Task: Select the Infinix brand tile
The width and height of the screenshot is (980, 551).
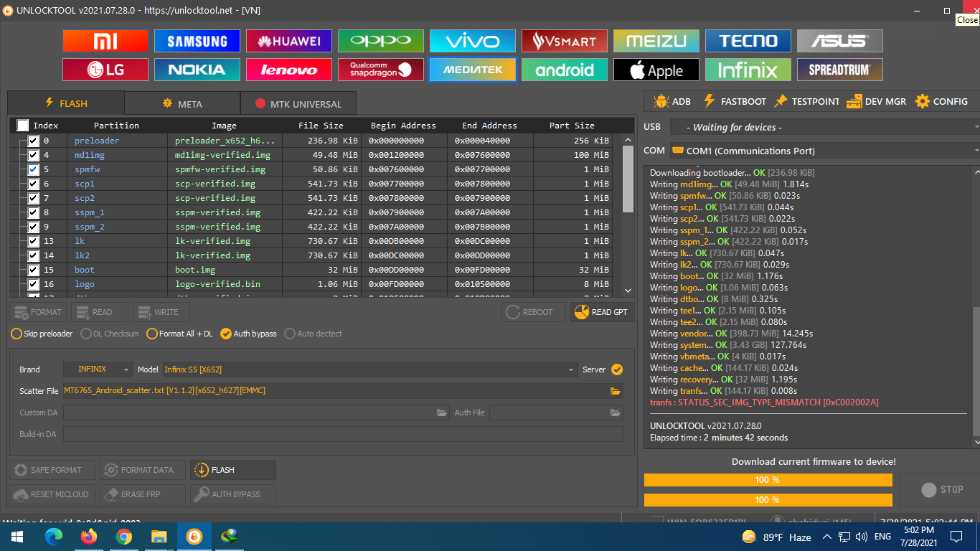Action: point(748,70)
